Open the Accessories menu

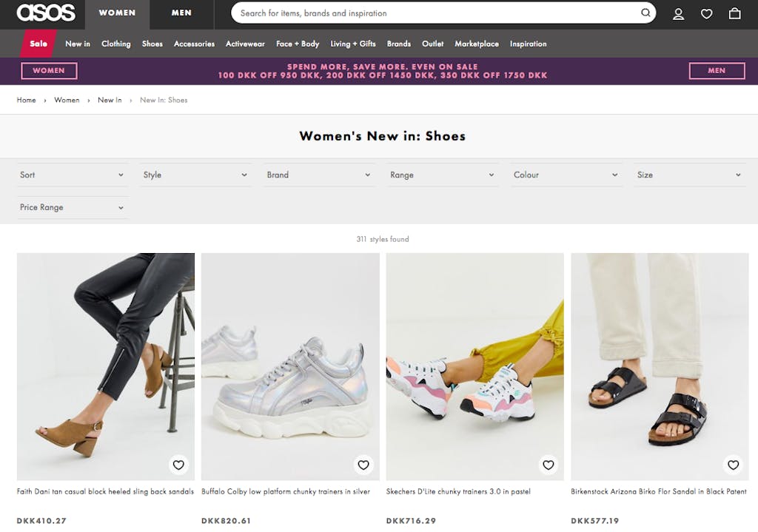[195, 44]
